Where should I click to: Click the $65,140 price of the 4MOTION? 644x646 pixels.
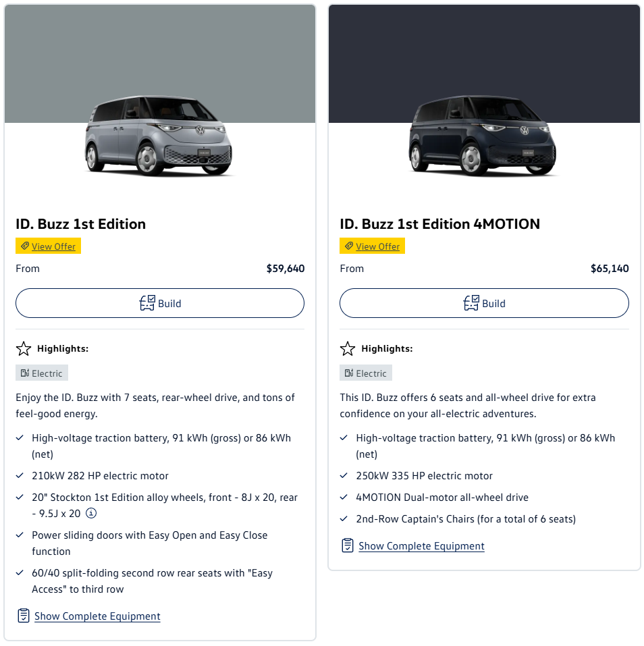[609, 269]
